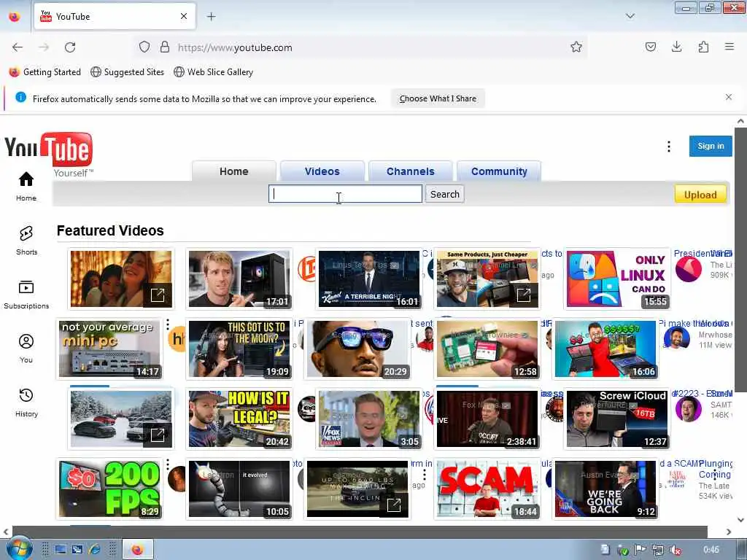Open the Save to Pocket icon
Image resolution: width=747 pixels, height=560 pixels.
pos(650,47)
